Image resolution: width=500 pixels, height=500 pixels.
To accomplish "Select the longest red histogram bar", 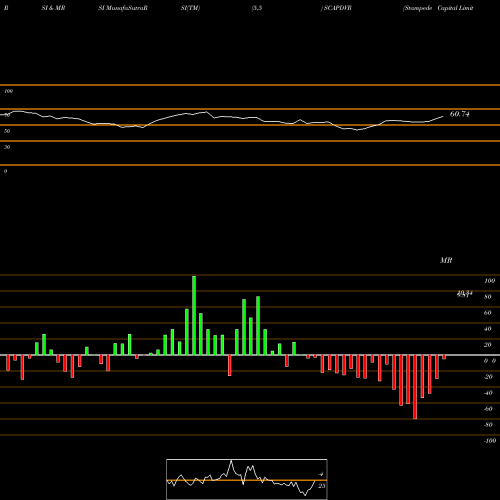I will (415, 387).
